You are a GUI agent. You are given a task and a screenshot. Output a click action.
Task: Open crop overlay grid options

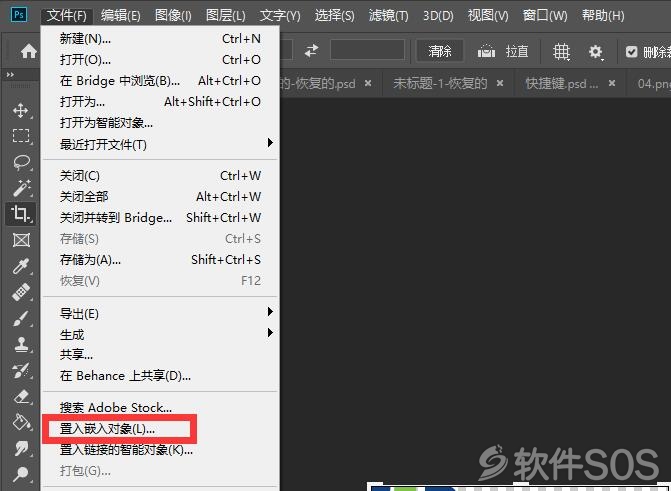pos(561,52)
